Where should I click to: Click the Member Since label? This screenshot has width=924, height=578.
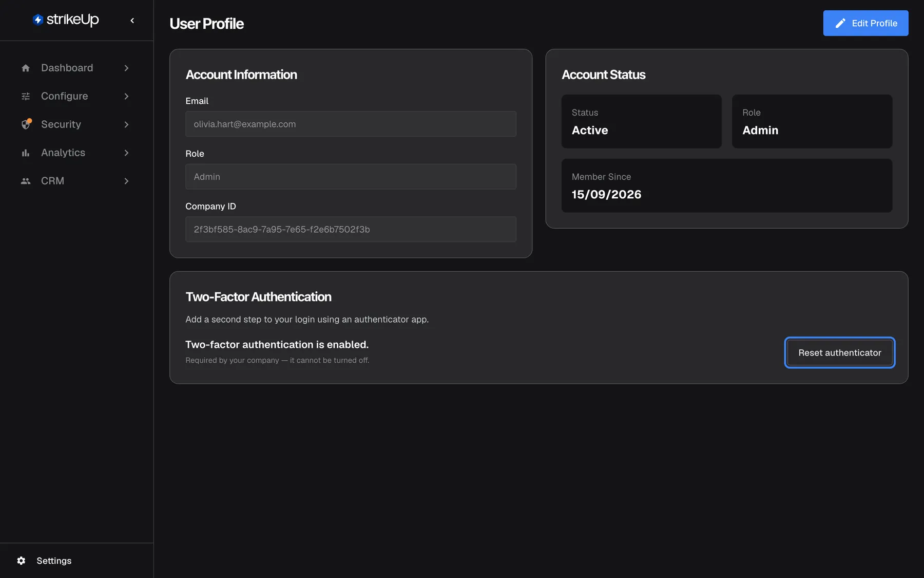(601, 177)
